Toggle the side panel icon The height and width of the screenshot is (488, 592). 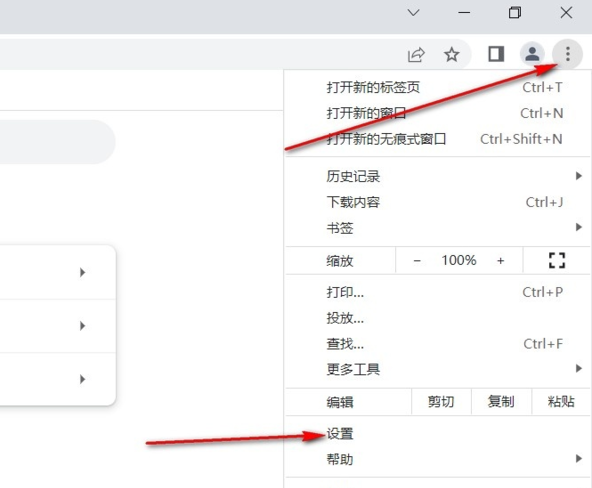tap(496, 54)
